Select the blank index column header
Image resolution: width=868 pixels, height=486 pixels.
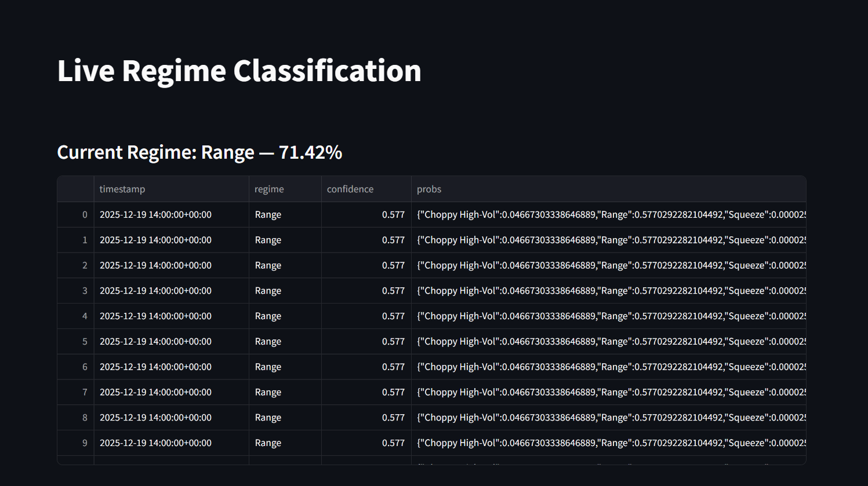point(75,189)
